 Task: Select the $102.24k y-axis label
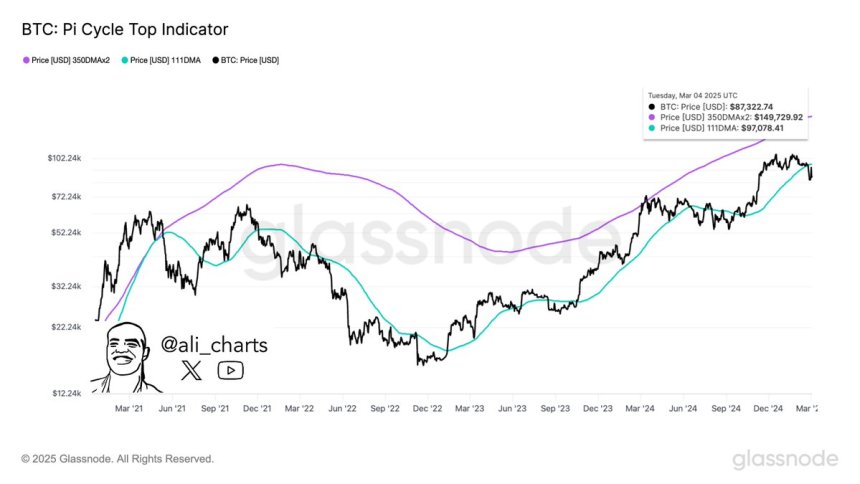click(x=63, y=158)
